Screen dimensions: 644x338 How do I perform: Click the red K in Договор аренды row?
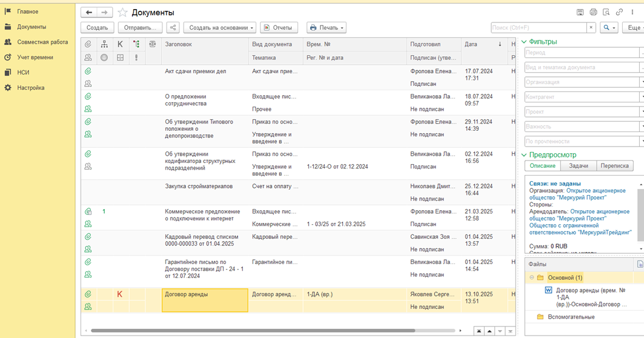coord(119,294)
